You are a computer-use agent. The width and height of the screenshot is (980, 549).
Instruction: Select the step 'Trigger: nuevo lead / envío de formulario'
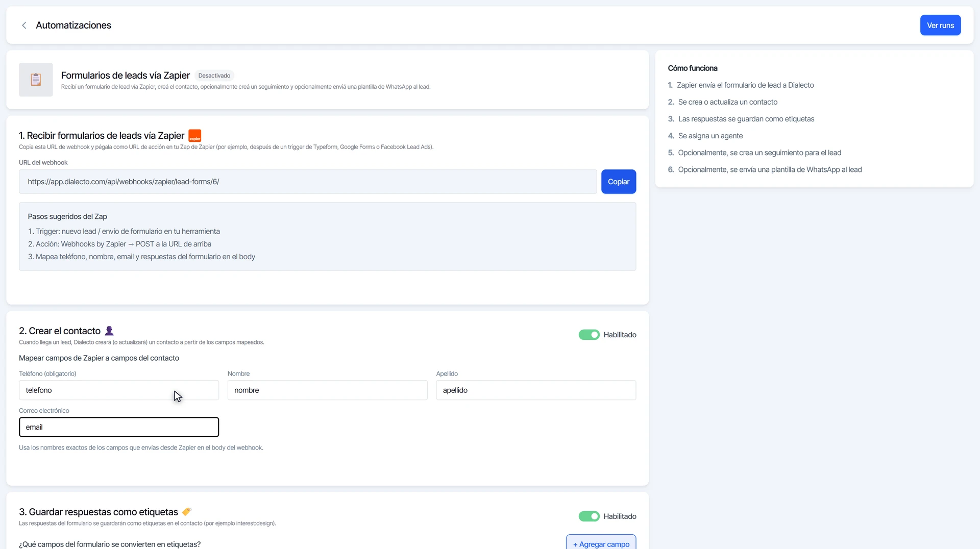coord(124,231)
